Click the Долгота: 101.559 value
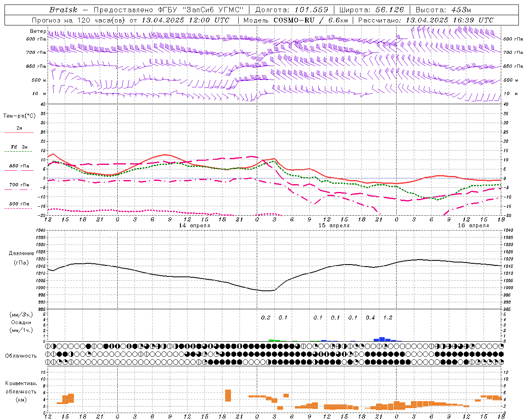525x420 pixels. [x=292, y=10]
